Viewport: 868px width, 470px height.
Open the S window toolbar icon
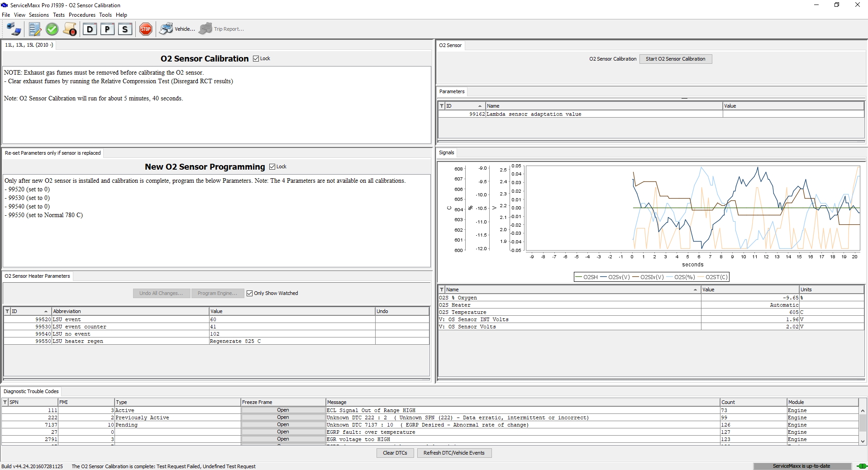[125, 29]
